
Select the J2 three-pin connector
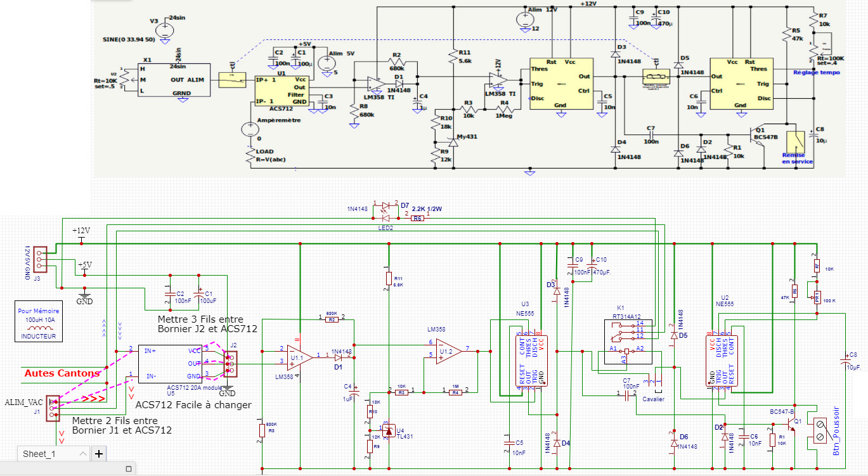point(231,363)
